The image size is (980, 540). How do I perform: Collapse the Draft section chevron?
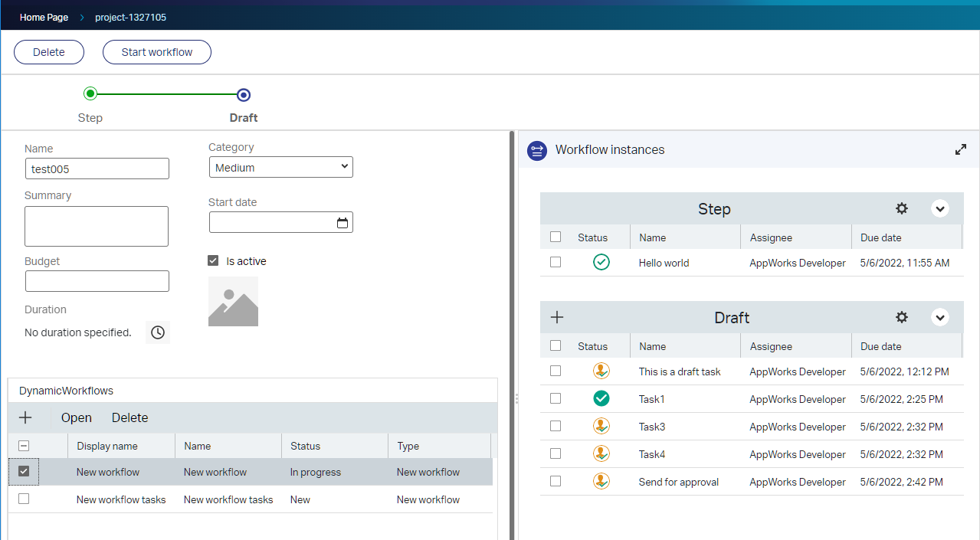tap(939, 317)
